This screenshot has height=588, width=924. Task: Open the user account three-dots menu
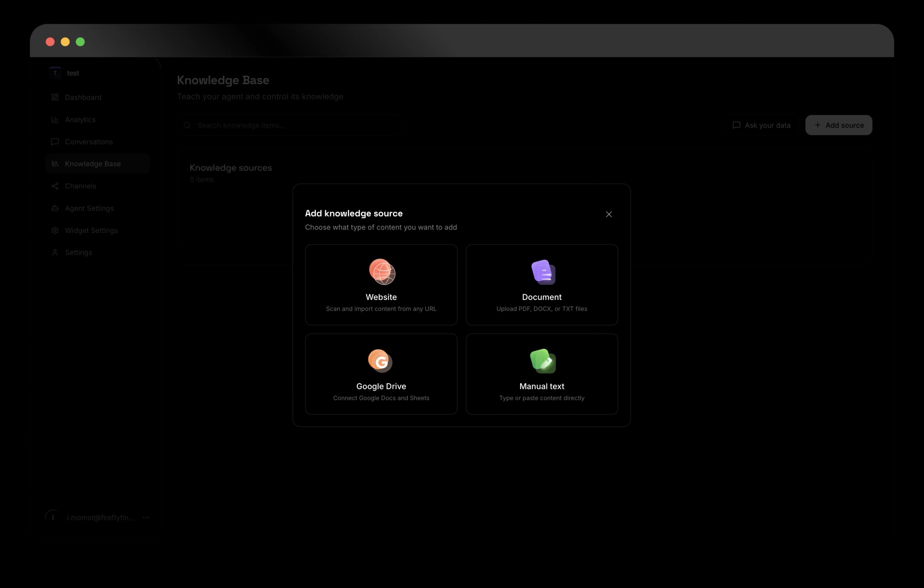point(146,517)
